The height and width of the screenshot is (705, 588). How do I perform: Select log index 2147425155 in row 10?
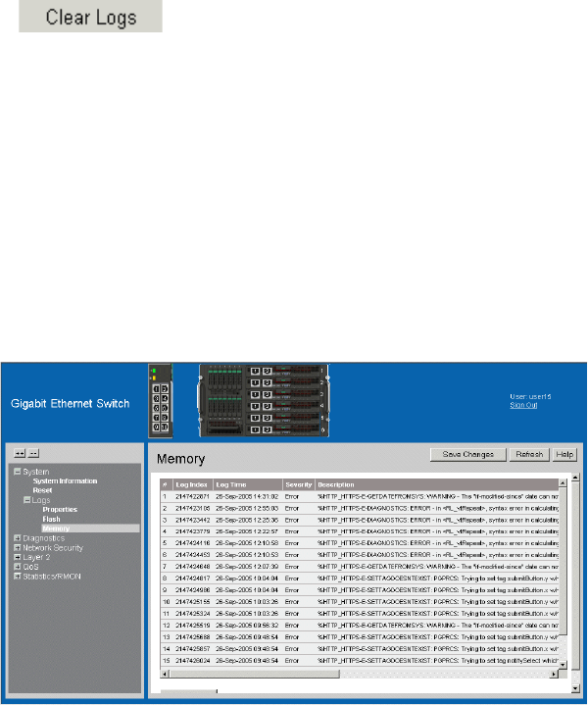click(192, 602)
